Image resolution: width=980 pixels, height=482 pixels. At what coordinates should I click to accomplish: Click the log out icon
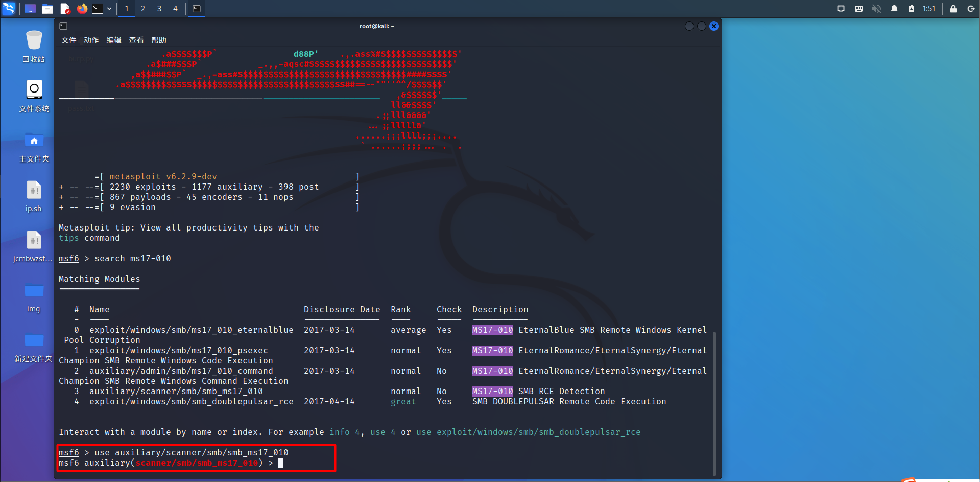click(971, 9)
